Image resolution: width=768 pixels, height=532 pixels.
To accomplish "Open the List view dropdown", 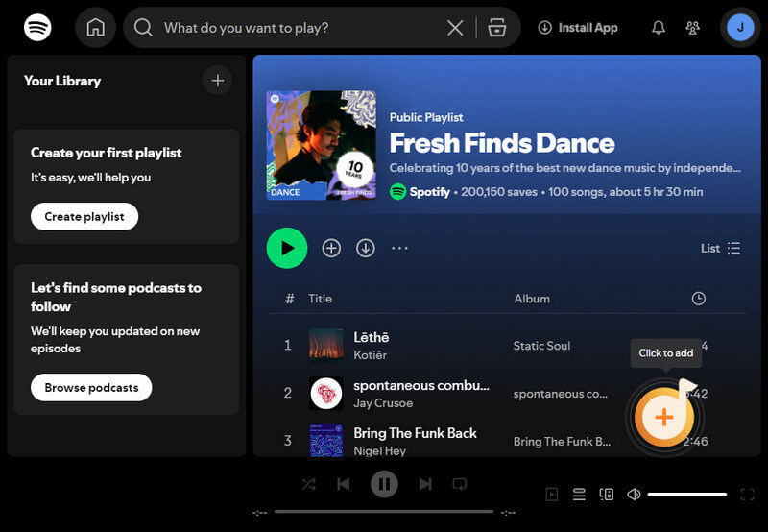I will [721, 248].
